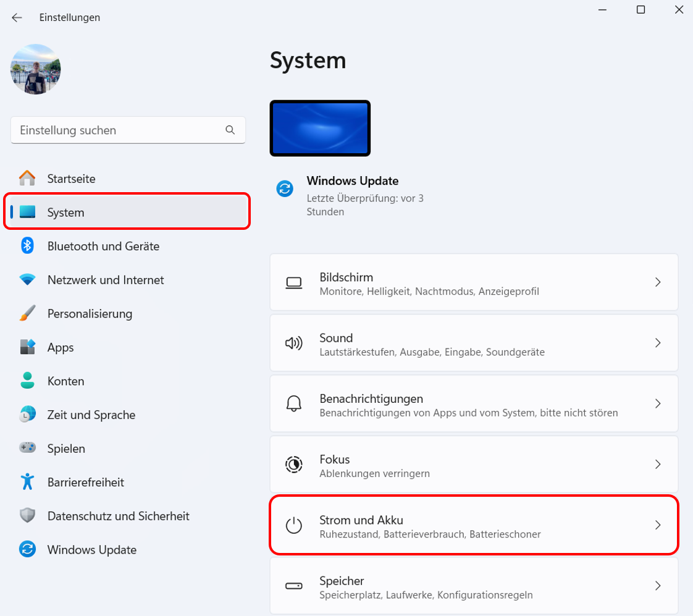The image size is (693, 616).
Task: Open the Apps section in sidebar
Action: coord(61,347)
